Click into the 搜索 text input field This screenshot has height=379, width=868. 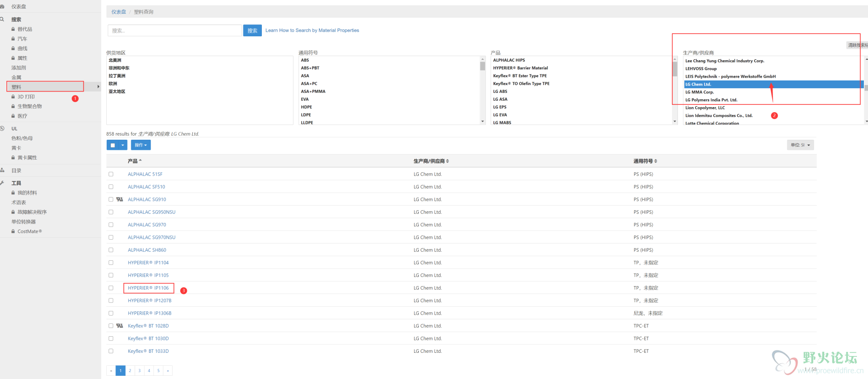tap(175, 30)
